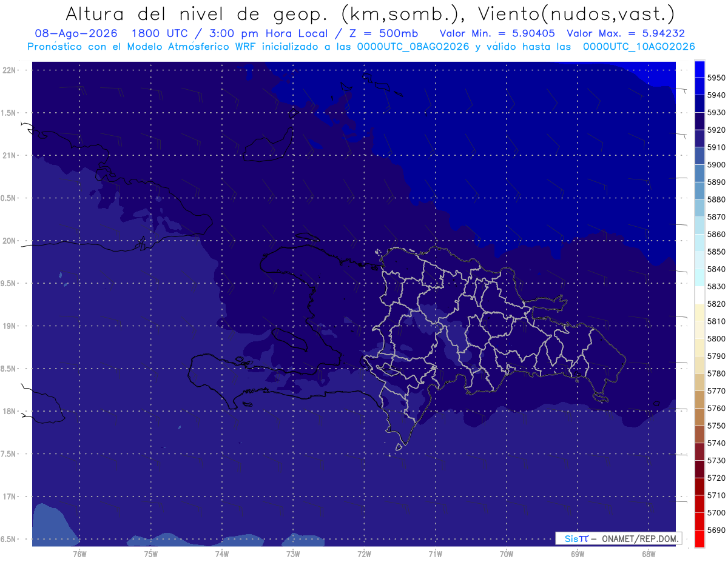Click the '19N' latitude label
The width and height of the screenshot is (728, 562).
click(9, 326)
